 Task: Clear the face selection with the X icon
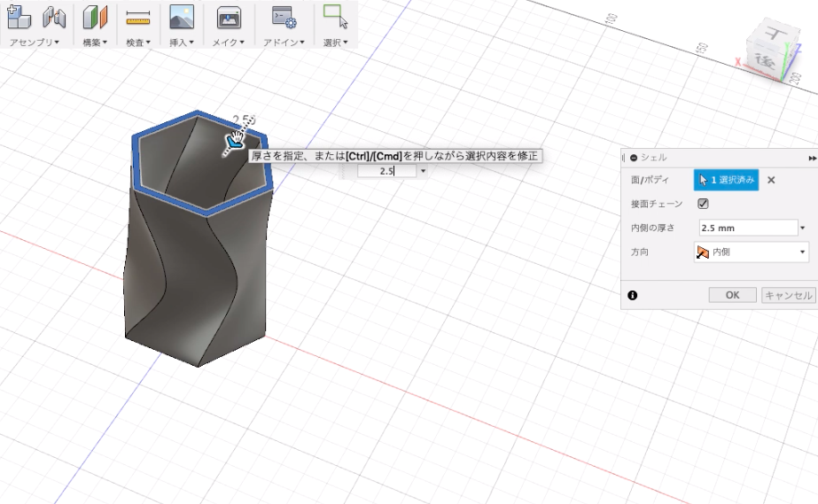[x=771, y=180]
